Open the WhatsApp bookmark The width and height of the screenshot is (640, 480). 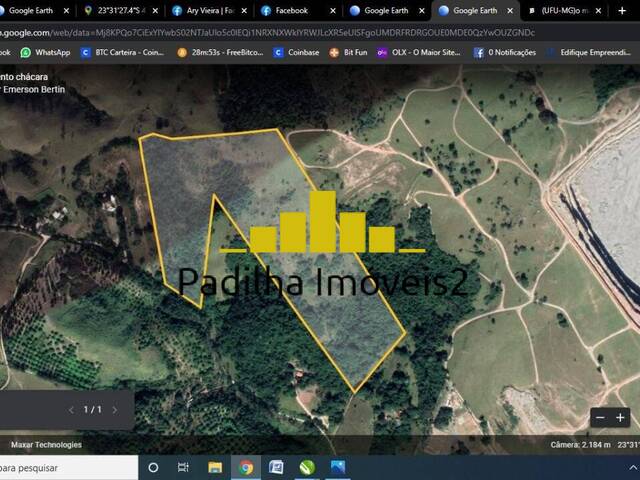pyautogui.click(x=46, y=52)
